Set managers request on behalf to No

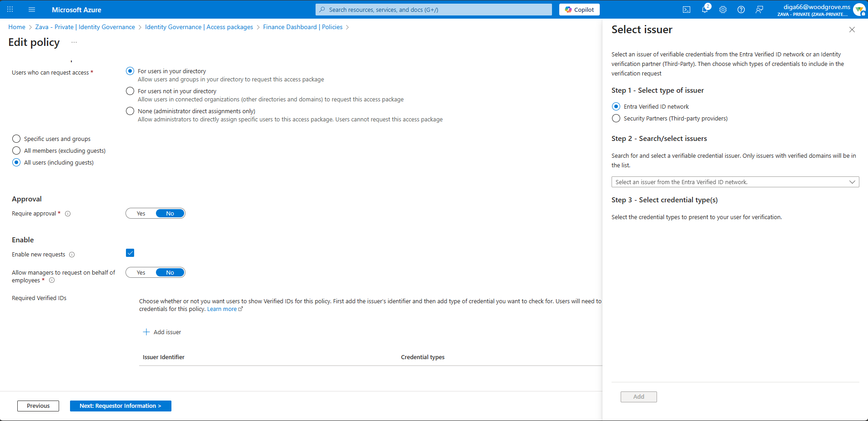(170, 273)
